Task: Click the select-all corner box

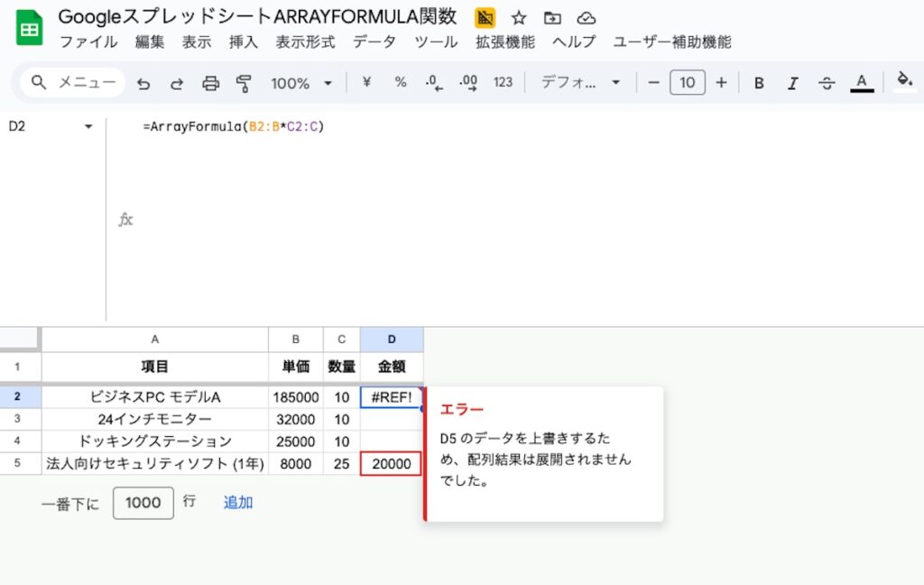Action: tap(20, 339)
